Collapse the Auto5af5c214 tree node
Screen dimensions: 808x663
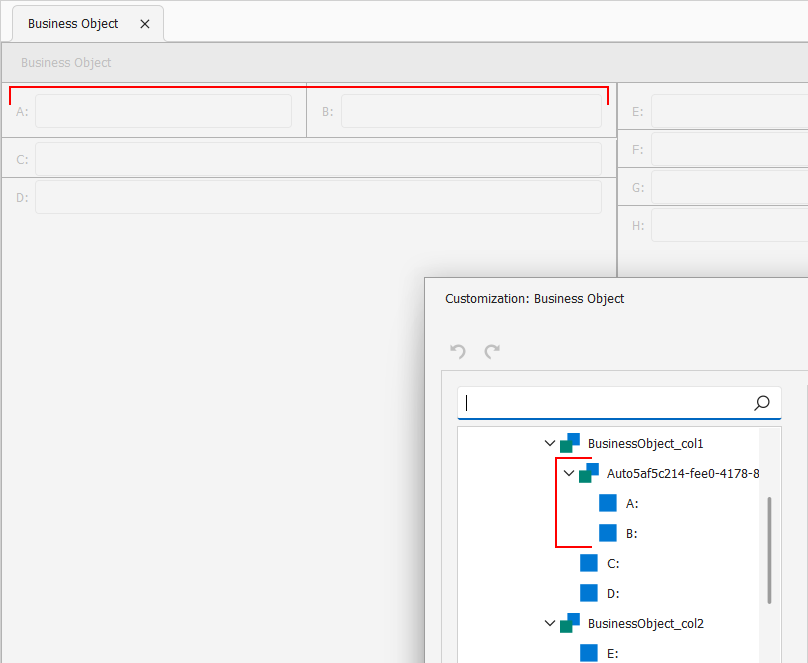[569, 473]
